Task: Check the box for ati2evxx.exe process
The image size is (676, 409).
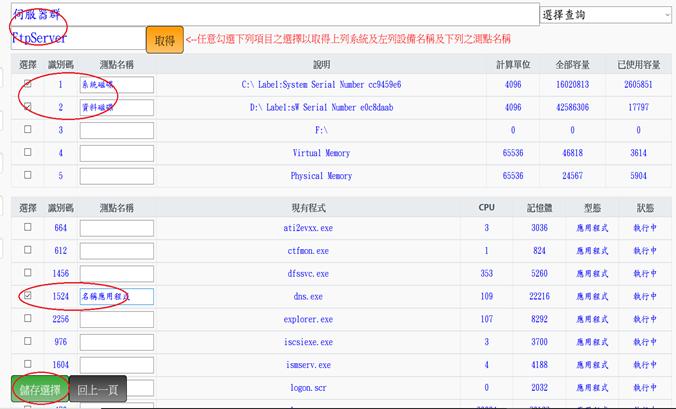Action: tap(27, 227)
